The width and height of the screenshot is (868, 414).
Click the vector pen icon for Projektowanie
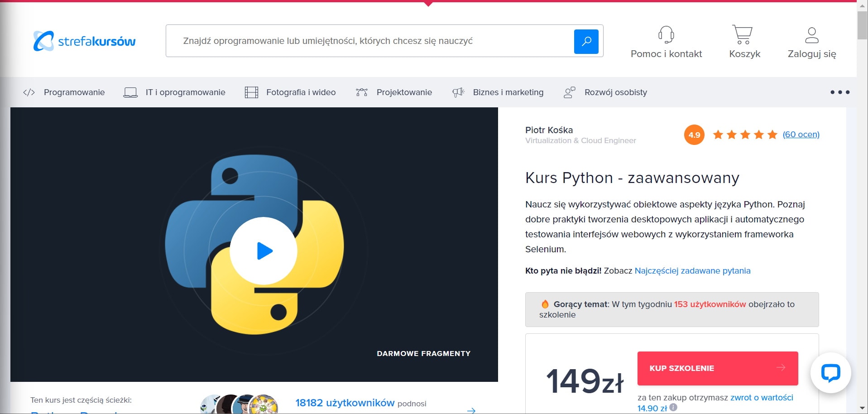[x=362, y=92]
